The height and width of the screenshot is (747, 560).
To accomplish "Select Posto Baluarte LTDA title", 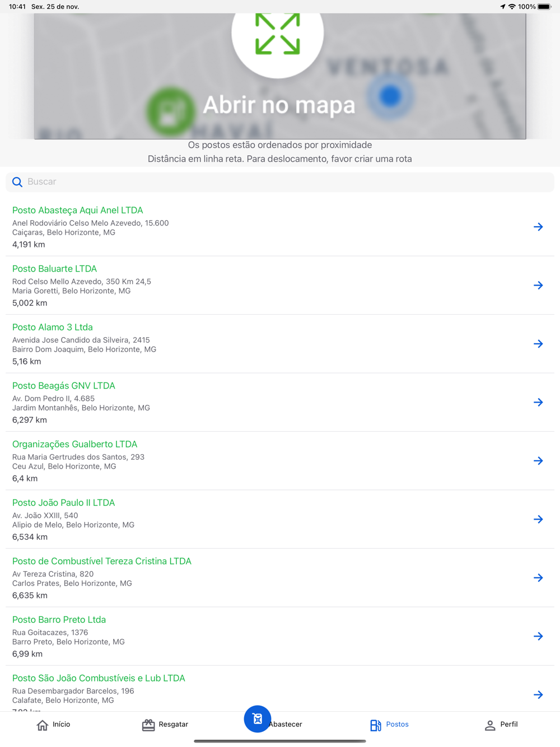I will coord(54,269).
